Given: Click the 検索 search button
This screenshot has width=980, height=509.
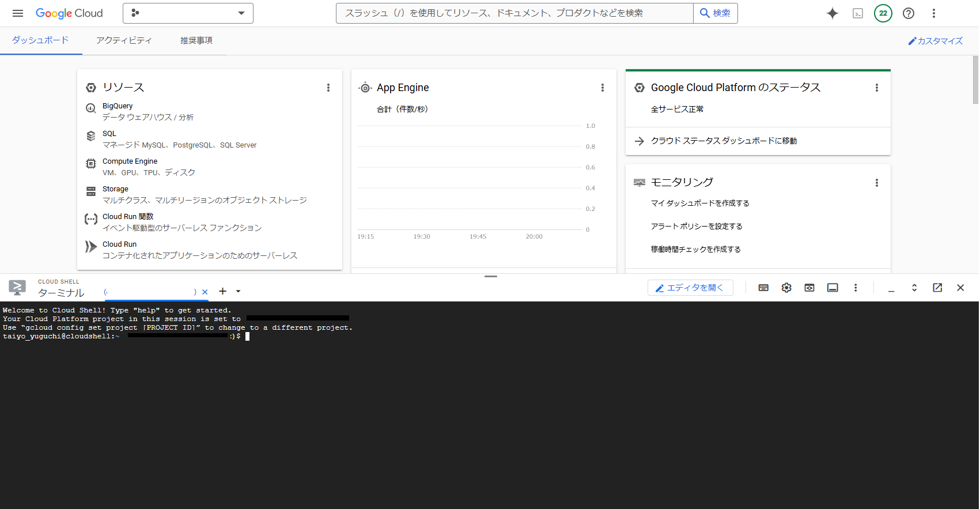Looking at the screenshot, I should [715, 13].
